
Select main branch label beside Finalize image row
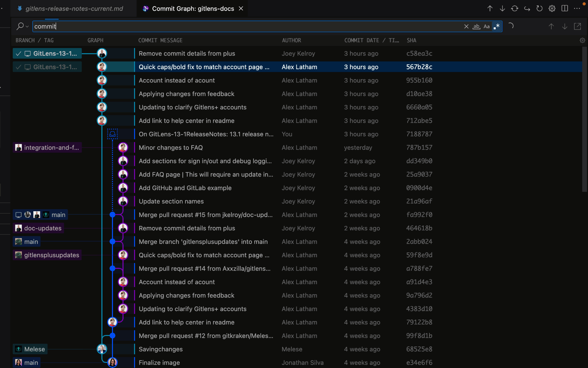click(x=27, y=363)
